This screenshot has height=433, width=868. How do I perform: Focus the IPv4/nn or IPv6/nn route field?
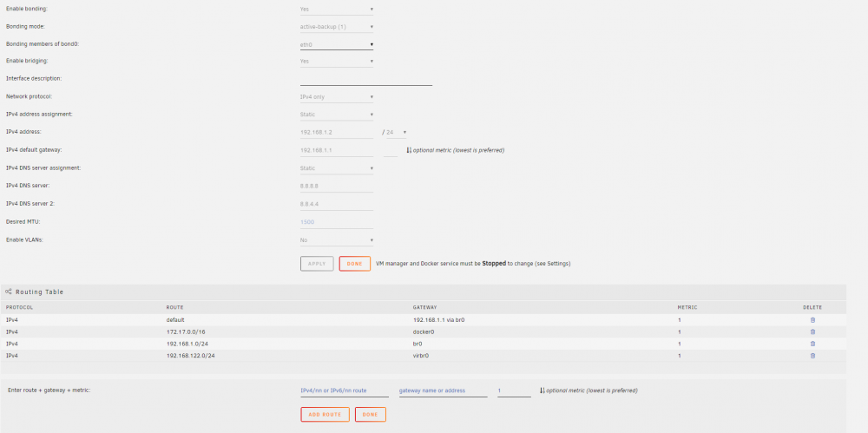(345, 390)
